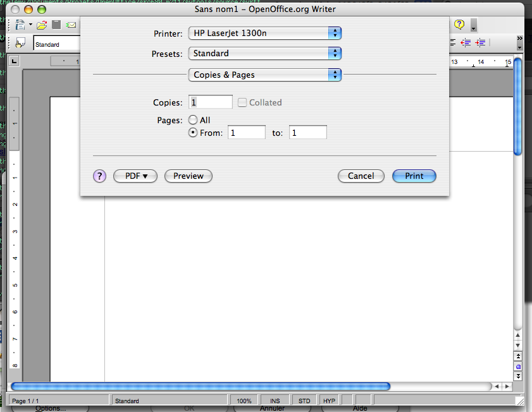Click the Apply Style box showing Standard
The image size is (532, 412).
tap(57, 44)
